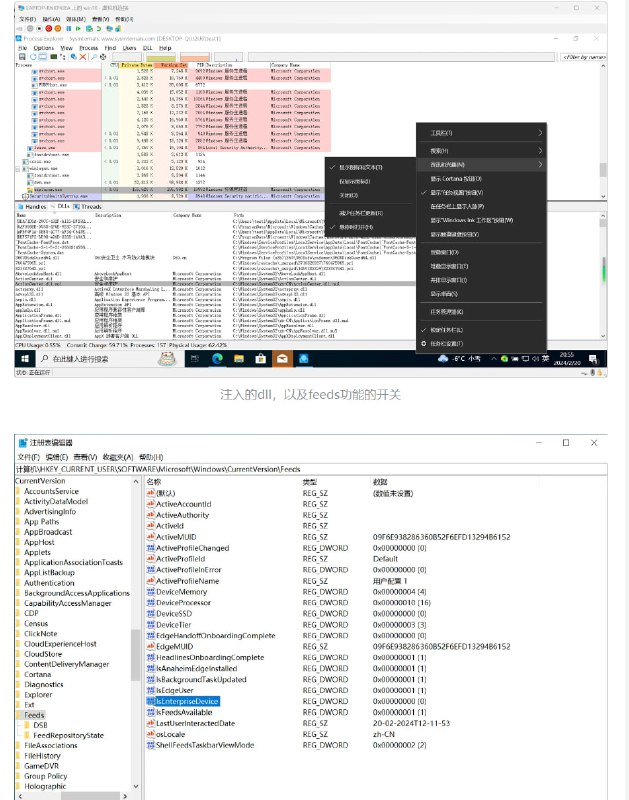Click the magnifier find icon in Process Explorer
The height and width of the screenshot is (800, 629).
94,57
